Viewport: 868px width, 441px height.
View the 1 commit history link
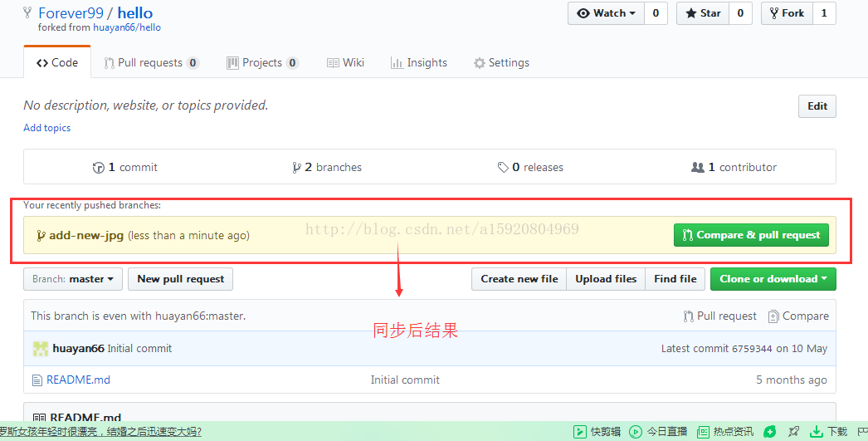click(125, 167)
